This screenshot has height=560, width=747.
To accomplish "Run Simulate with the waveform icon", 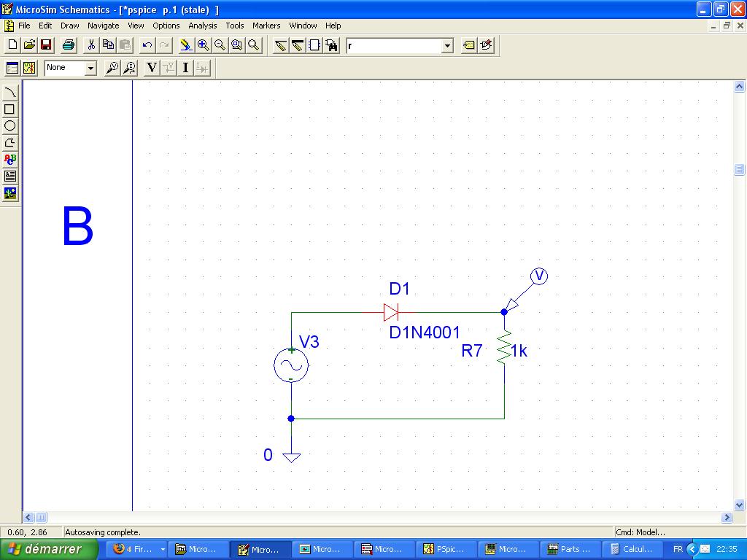I will (x=29, y=68).
